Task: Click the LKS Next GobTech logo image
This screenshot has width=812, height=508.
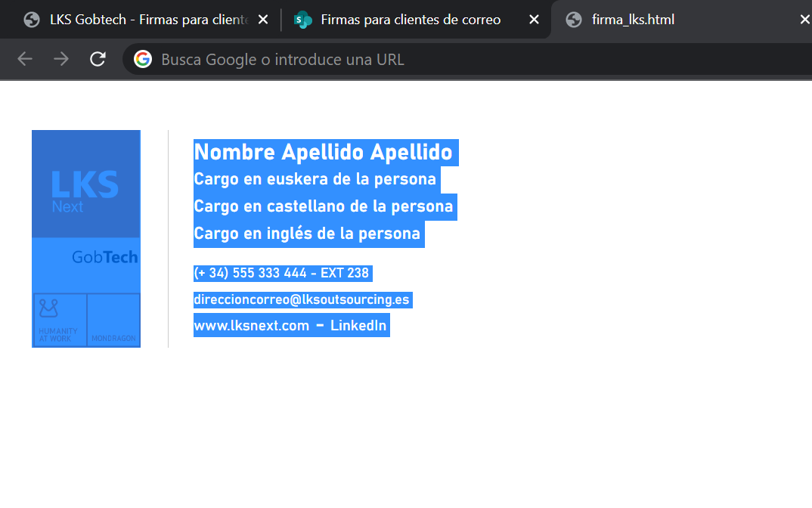Action: point(86,239)
